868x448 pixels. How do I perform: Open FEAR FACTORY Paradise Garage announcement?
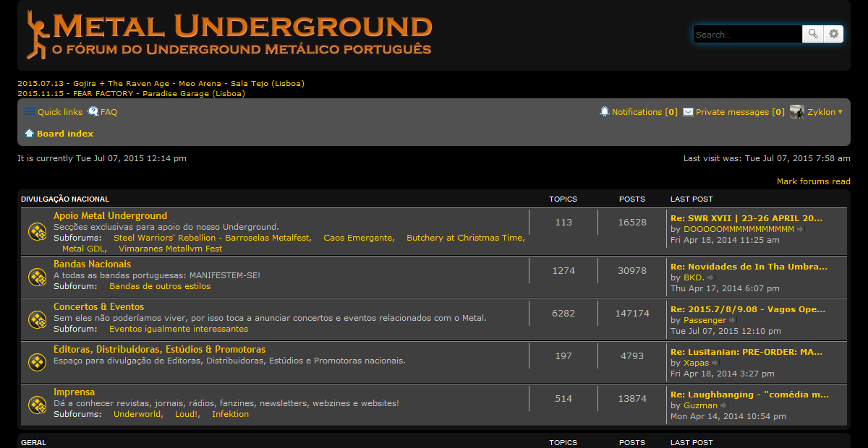(x=131, y=93)
